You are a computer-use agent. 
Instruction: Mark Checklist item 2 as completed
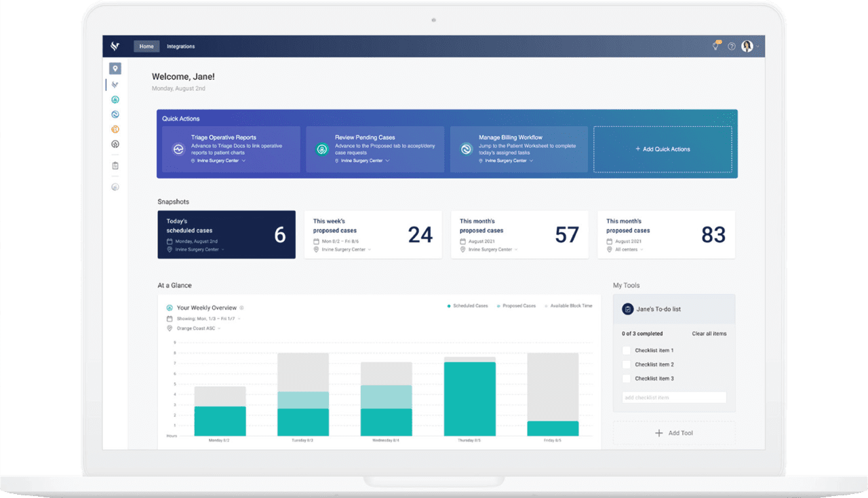626,364
